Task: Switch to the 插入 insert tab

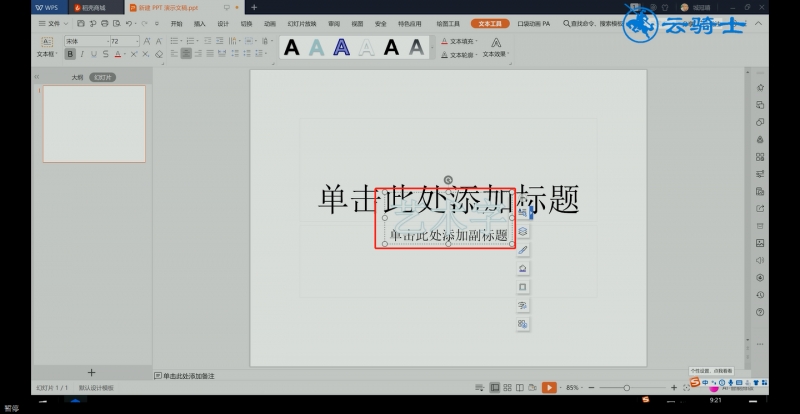Action: coord(199,23)
